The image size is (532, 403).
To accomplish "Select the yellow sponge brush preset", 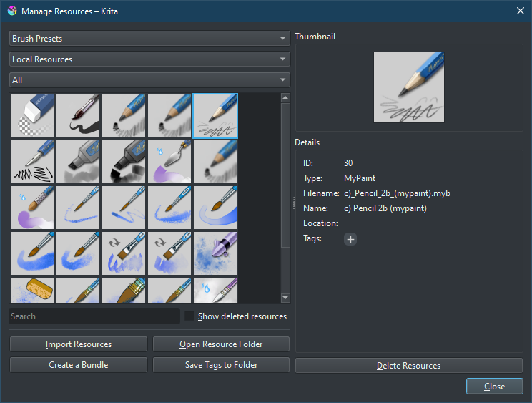I will click(x=33, y=291).
